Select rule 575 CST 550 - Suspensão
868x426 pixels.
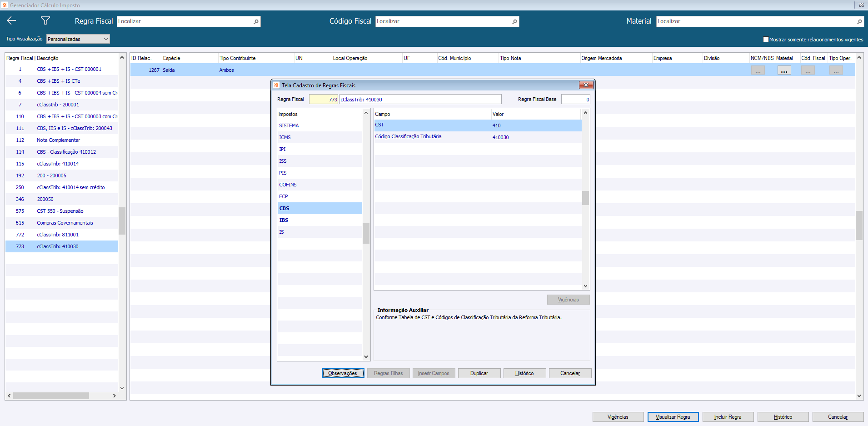tap(62, 211)
